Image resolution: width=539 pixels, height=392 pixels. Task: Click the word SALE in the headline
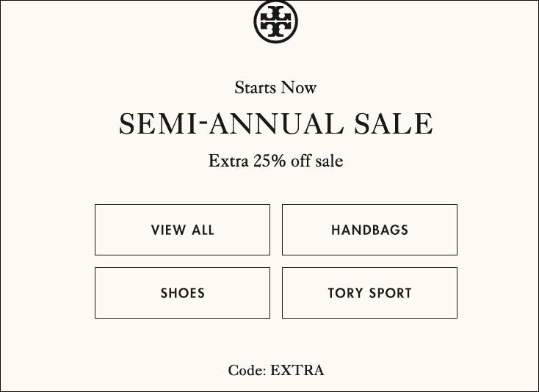[394, 123]
